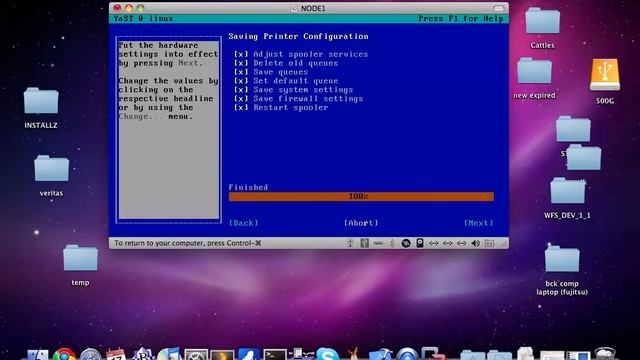Click the third network adapter arrows icon
The height and width of the screenshot is (360, 640).
click(462, 243)
